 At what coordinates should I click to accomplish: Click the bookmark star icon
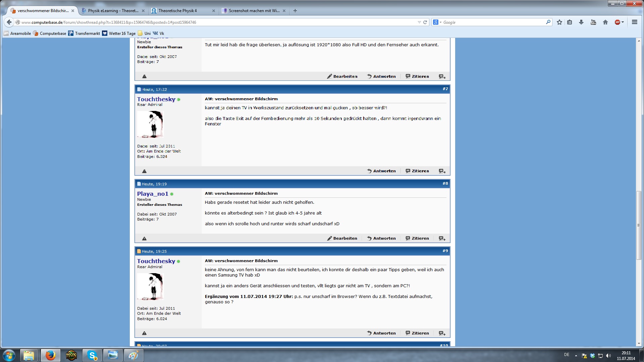click(559, 22)
